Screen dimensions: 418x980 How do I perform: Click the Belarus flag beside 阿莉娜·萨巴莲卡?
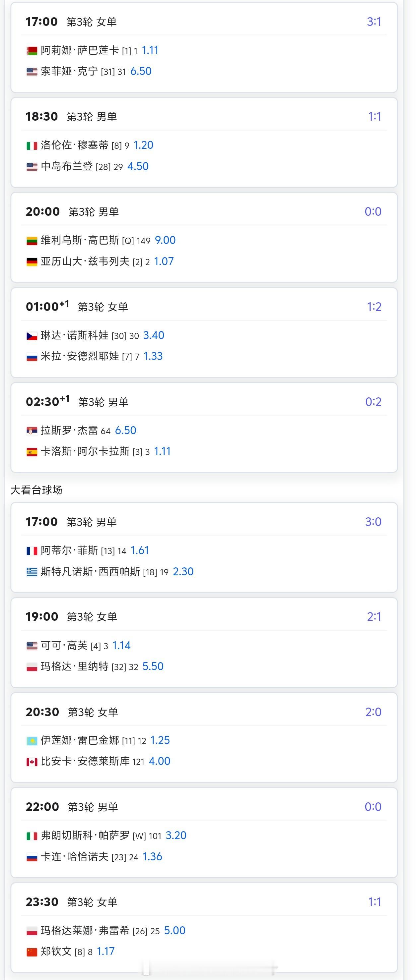click(32, 51)
